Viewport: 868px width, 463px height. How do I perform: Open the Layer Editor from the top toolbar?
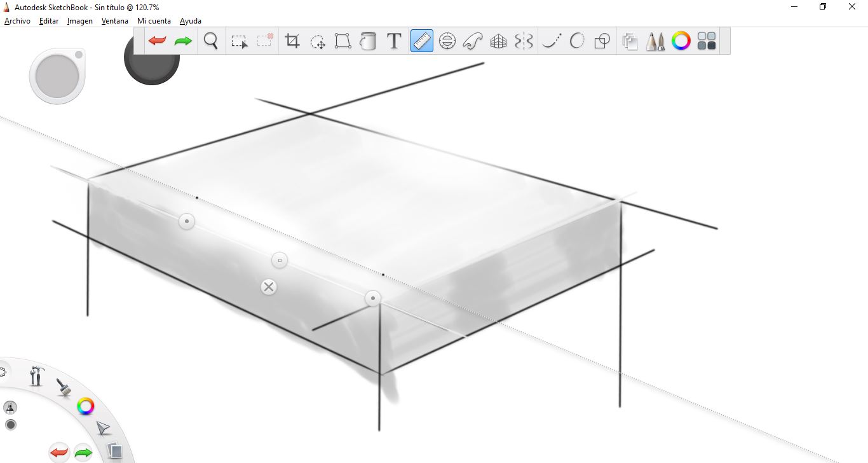pos(630,41)
